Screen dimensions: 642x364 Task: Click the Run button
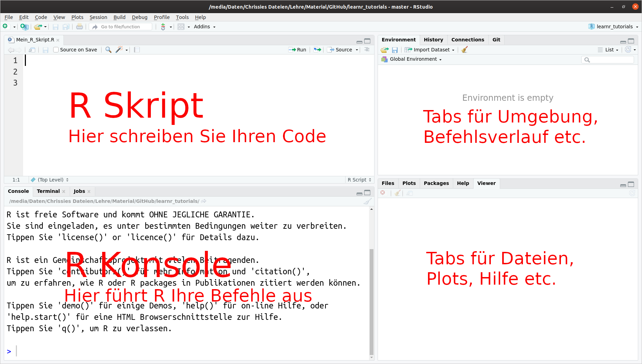click(x=297, y=50)
